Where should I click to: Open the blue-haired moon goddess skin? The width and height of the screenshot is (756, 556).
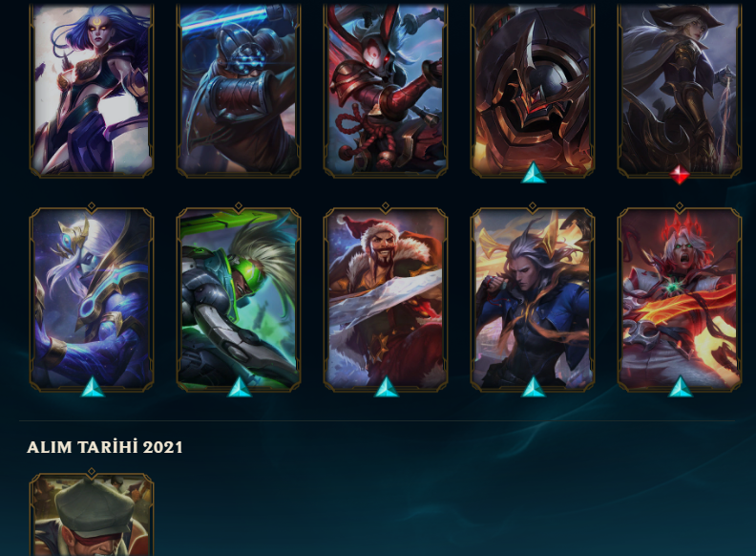pyautogui.click(x=92, y=90)
